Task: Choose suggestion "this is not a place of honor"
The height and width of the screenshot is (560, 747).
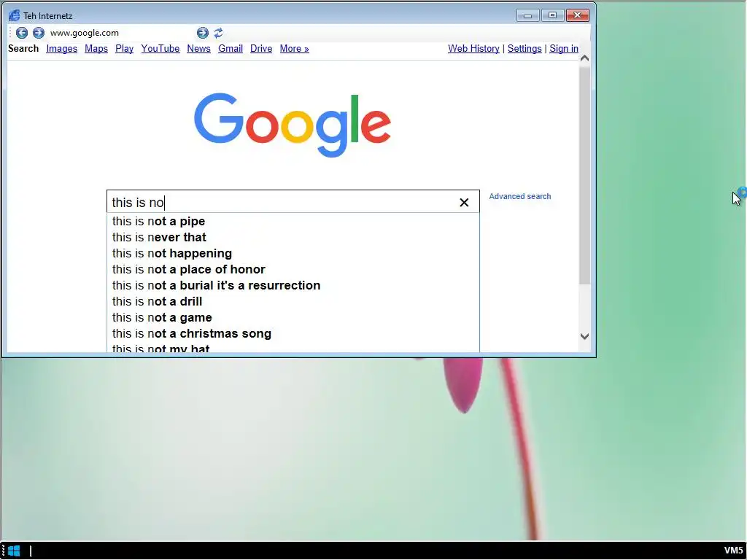Action: coord(293,270)
